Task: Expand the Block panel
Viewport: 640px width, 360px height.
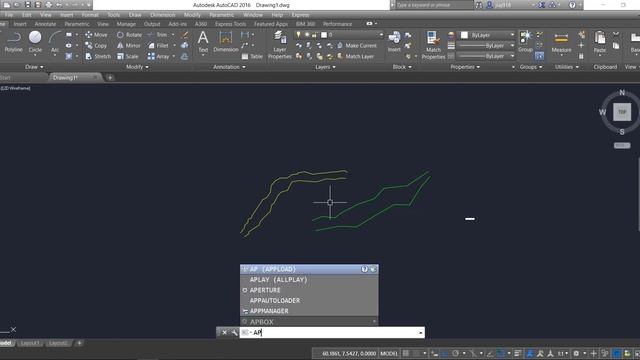Action: click(402, 67)
